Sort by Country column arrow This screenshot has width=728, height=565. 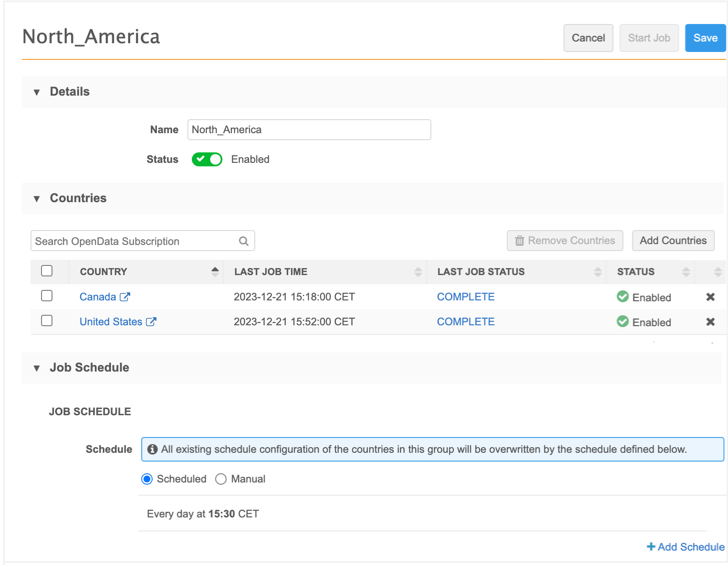point(215,272)
